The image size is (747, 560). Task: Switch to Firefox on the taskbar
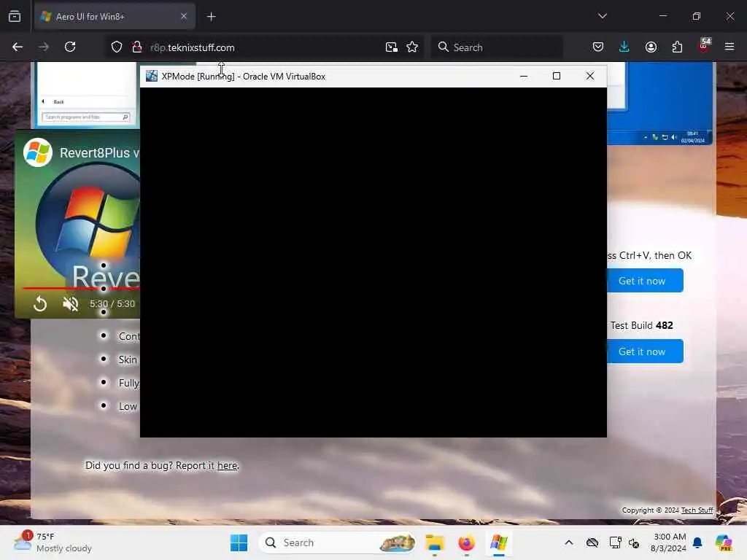(466, 542)
